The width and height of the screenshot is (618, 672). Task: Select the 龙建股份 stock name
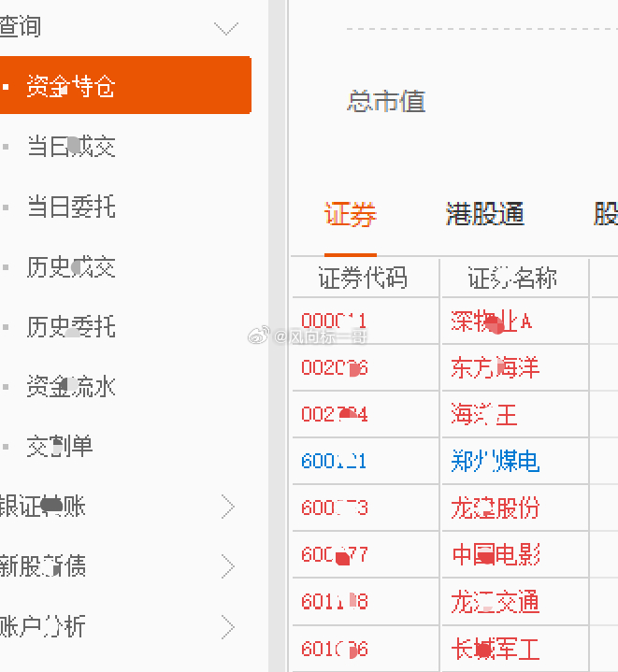[495, 508]
